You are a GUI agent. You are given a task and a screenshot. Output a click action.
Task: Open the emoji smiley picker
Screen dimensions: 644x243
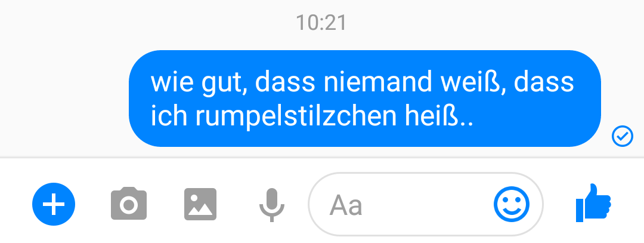(x=512, y=204)
